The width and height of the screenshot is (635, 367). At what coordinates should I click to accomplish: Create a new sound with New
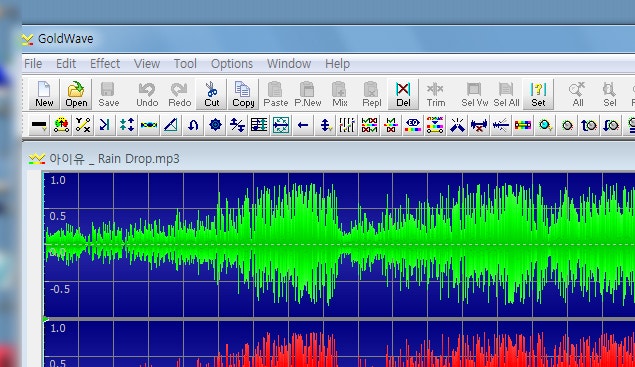44,94
